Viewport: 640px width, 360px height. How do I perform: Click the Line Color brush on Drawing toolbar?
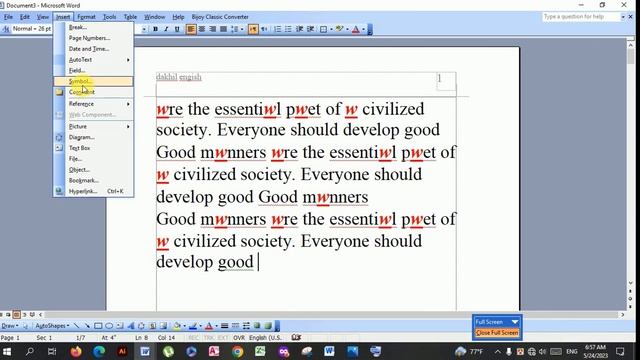click(193, 326)
